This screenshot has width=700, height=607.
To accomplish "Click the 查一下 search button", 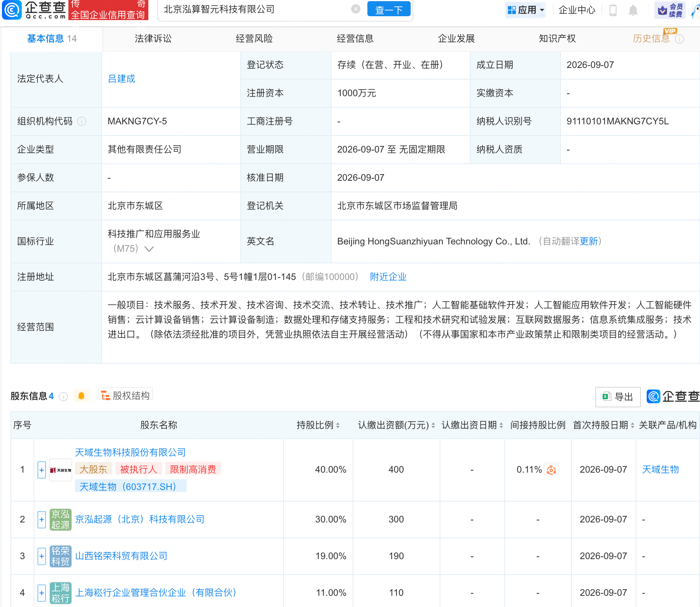I will coord(389,9).
